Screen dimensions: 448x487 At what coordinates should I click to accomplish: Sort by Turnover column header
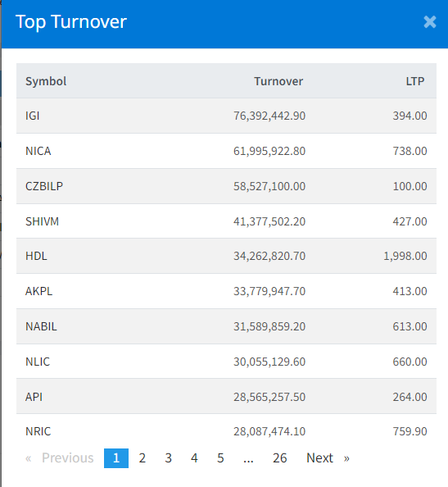[278, 81]
